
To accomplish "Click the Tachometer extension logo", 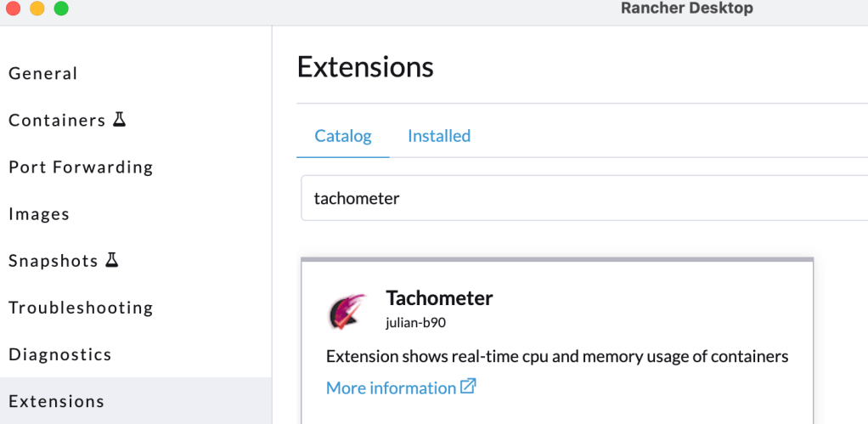I will pos(347,311).
